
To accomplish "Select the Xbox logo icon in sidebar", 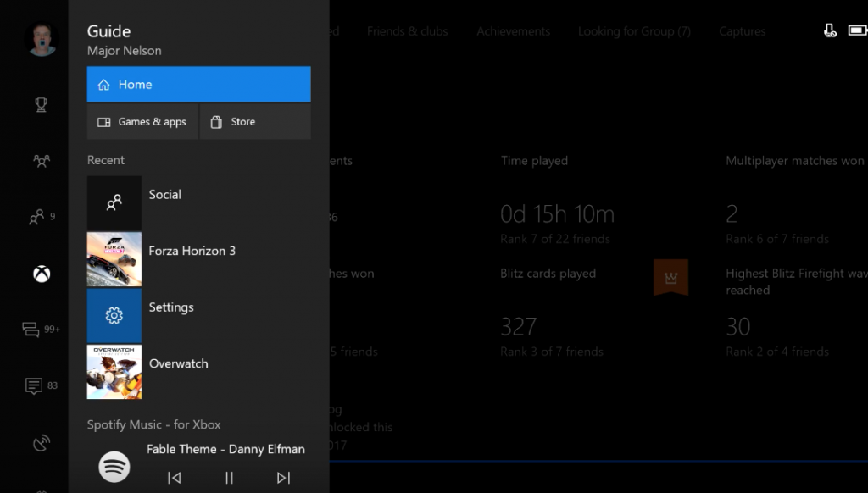I will point(42,274).
